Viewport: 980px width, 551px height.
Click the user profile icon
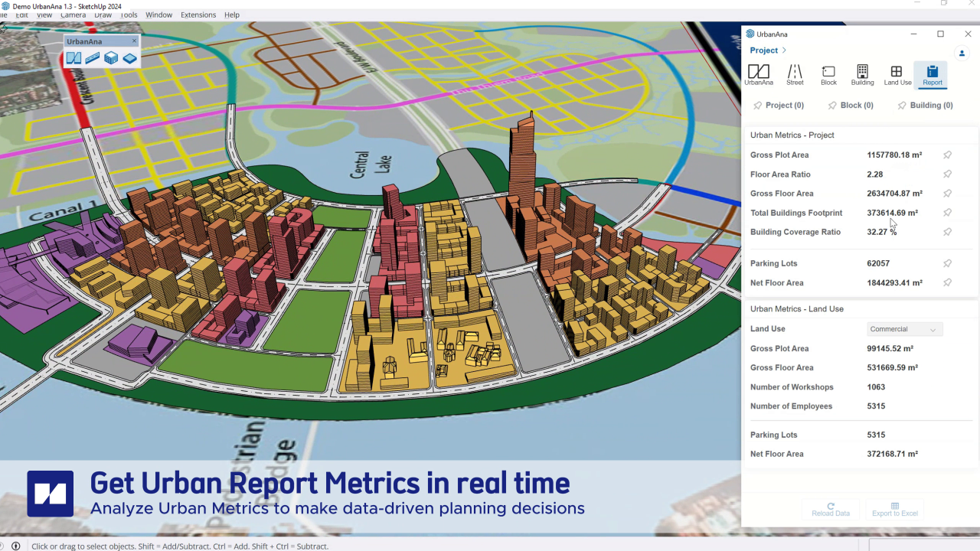[x=962, y=53]
